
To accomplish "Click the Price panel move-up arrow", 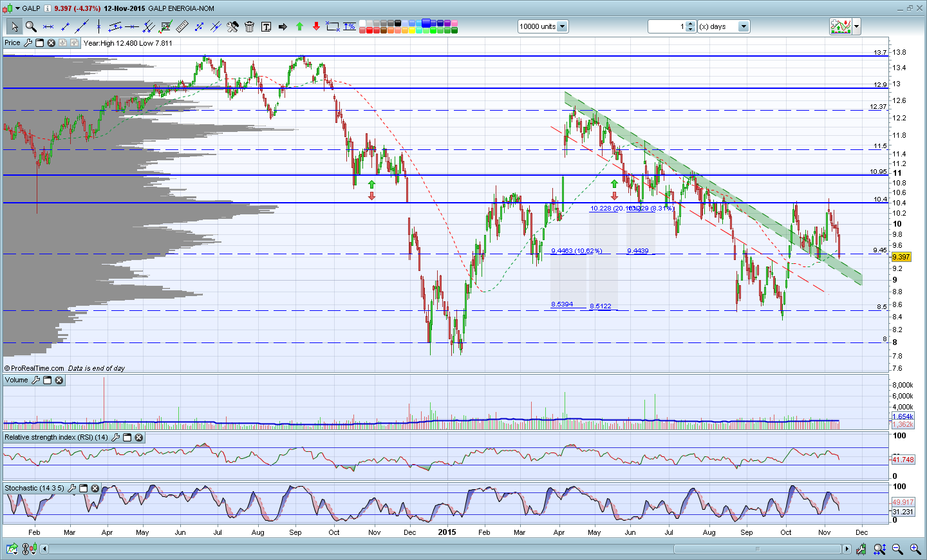I will (74, 42).
